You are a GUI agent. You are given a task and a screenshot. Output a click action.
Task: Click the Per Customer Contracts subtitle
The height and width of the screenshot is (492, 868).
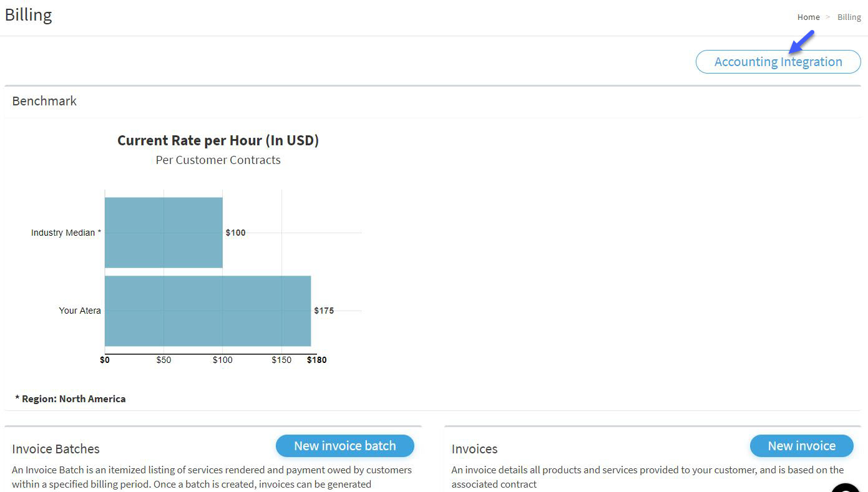pyautogui.click(x=218, y=160)
